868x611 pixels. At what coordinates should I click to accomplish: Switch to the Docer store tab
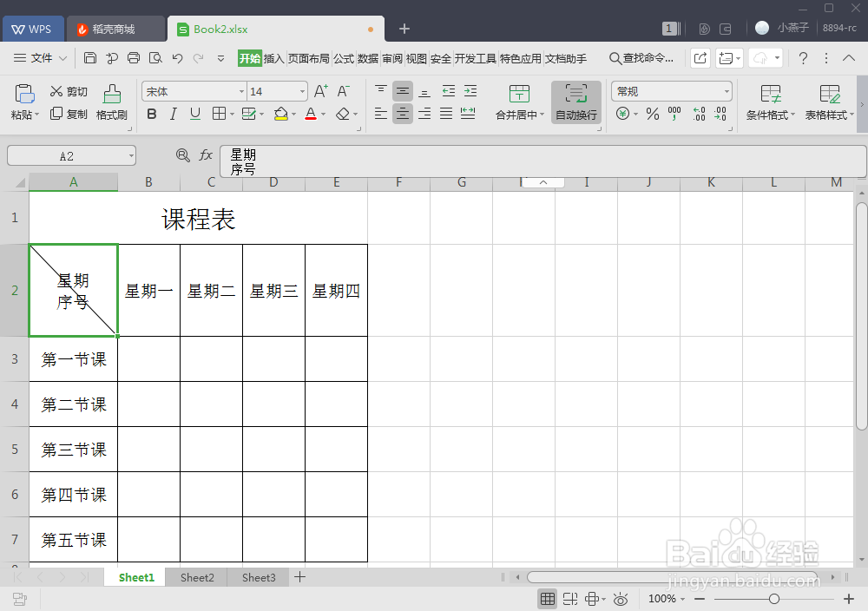click(x=115, y=30)
